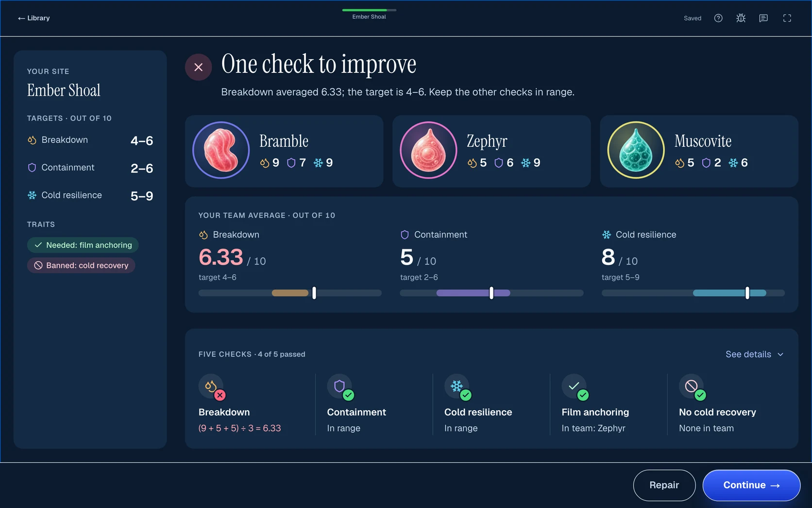Toggle fullscreen mode icon

coord(787,18)
